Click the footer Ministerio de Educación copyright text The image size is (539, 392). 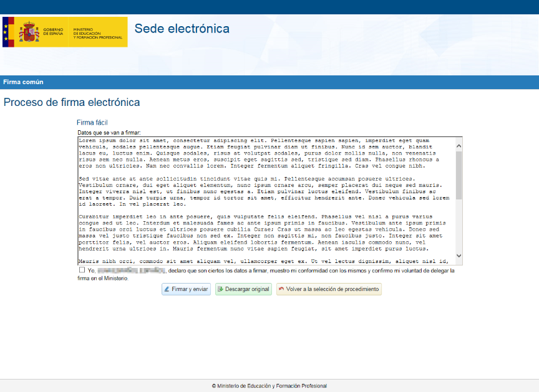point(269,386)
